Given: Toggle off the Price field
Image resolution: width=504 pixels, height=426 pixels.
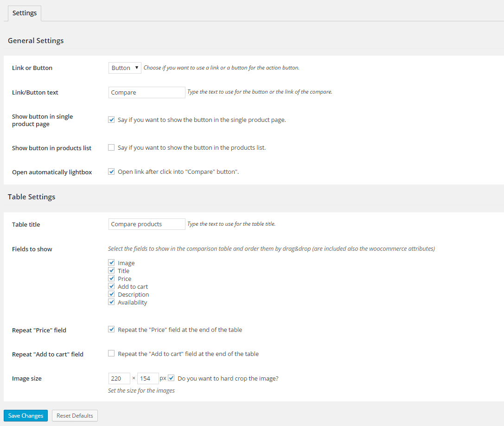Looking at the screenshot, I should click(111, 278).
